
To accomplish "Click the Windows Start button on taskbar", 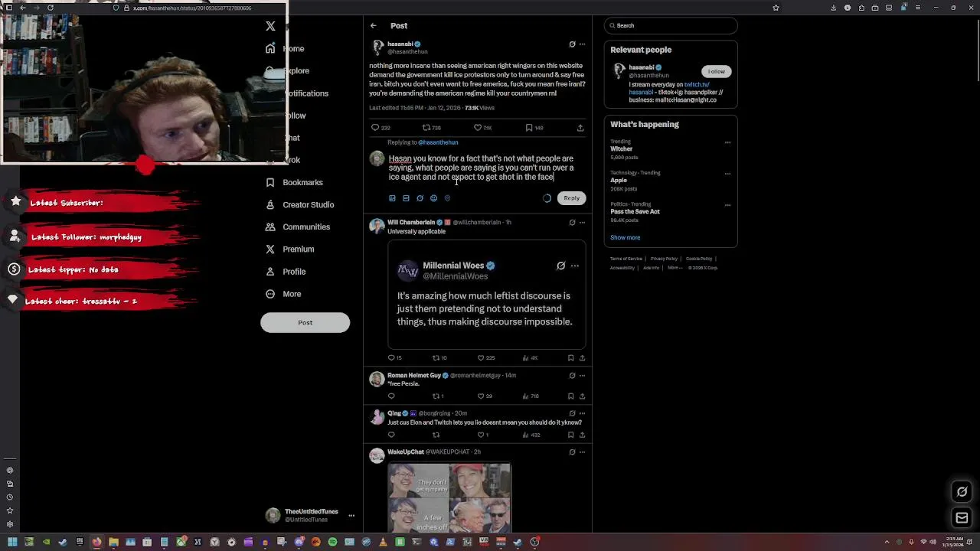I will point(12,543).
